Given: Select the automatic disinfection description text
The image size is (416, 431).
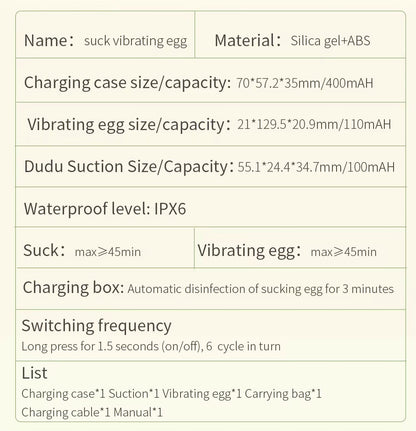Looking at the screenshot, I should tap(260, 289).
